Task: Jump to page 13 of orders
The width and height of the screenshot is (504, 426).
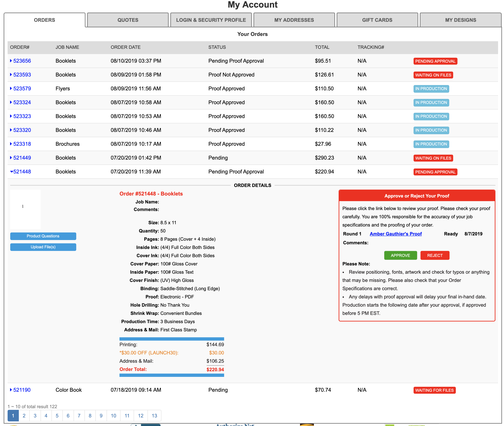Action: point(154,416)
